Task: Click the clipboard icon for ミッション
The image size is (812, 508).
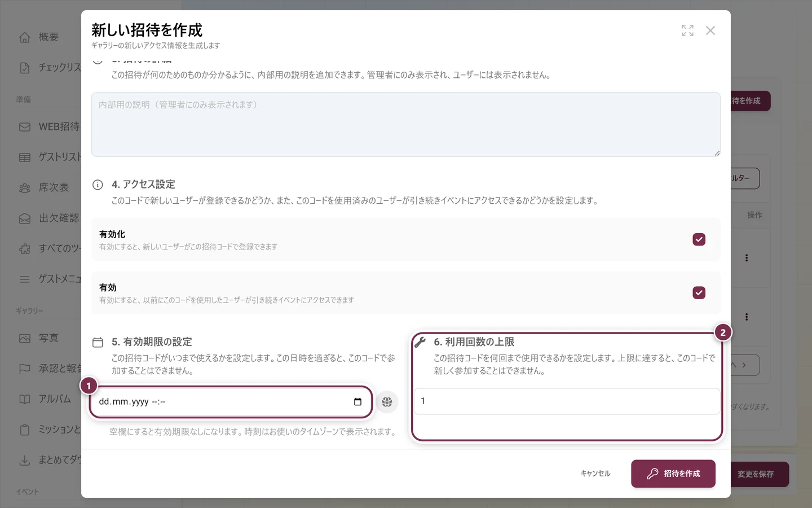Action: [x=25, y=430]
